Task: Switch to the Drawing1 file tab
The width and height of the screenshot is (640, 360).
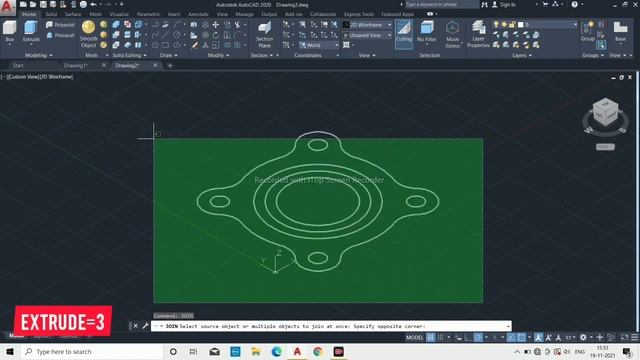Action: click(76, 65)
